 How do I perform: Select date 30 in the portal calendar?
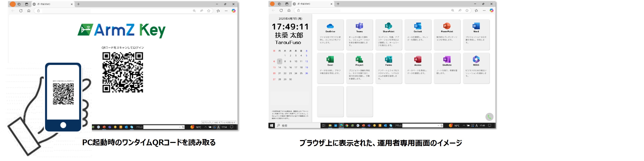(x=291, y=79)
